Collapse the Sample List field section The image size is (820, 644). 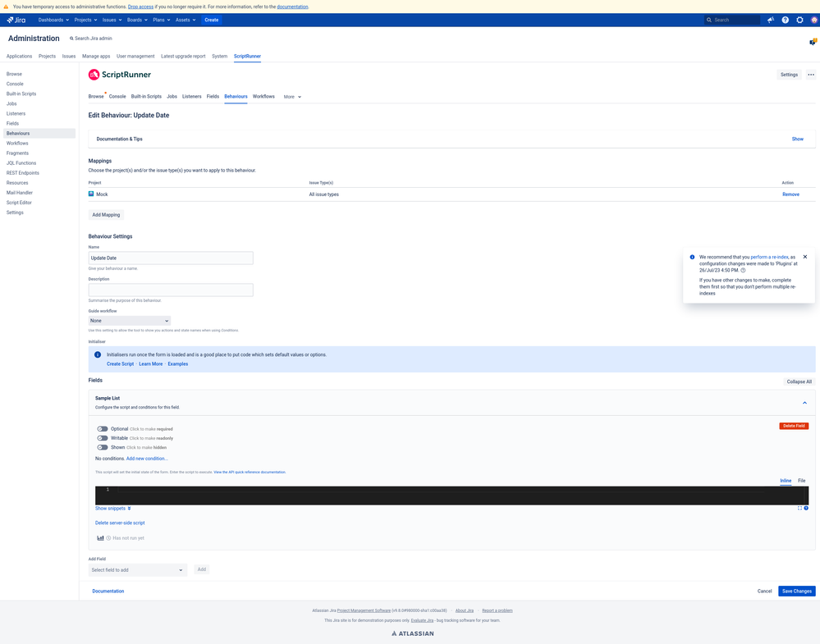pyautogui.click(x=804, y=403)
